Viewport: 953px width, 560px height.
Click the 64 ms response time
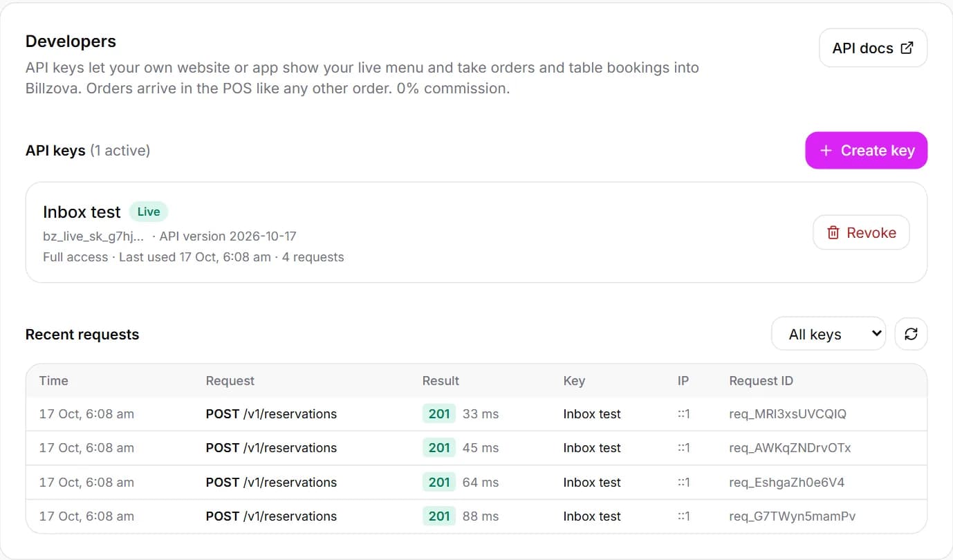click(x=481, y=483)
